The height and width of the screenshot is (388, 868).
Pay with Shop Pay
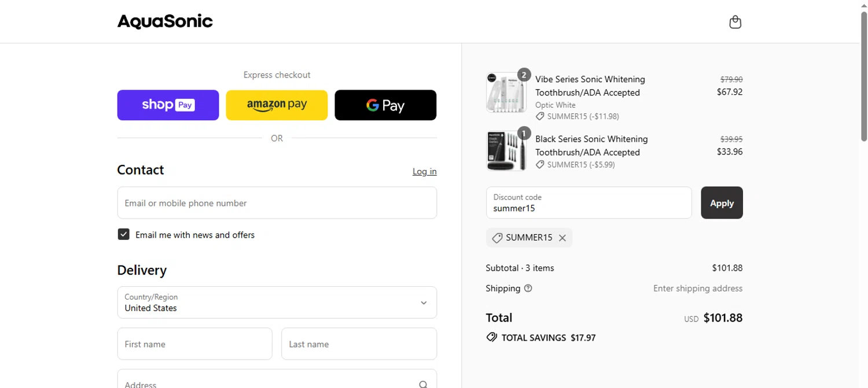[x=168, y=105]
